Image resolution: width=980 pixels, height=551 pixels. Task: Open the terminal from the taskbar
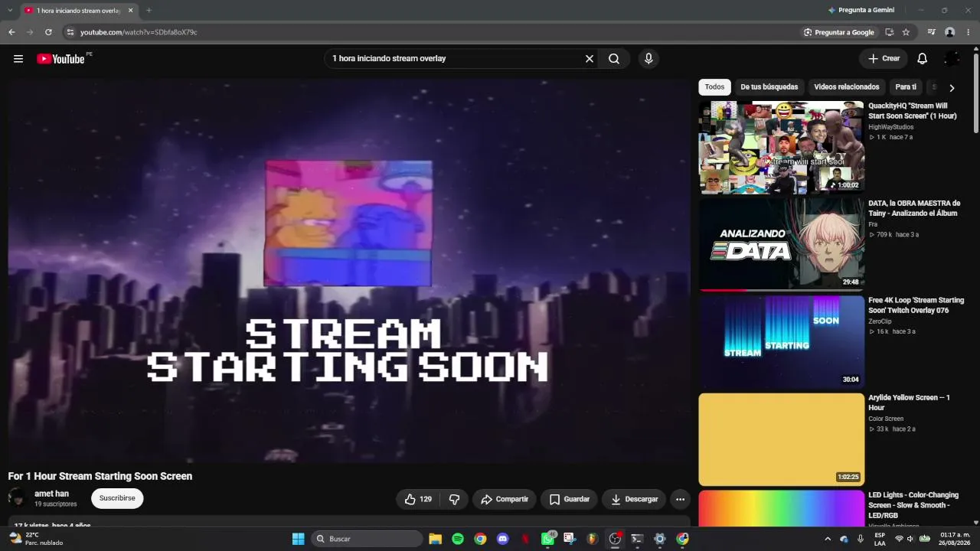coord(637,539)
